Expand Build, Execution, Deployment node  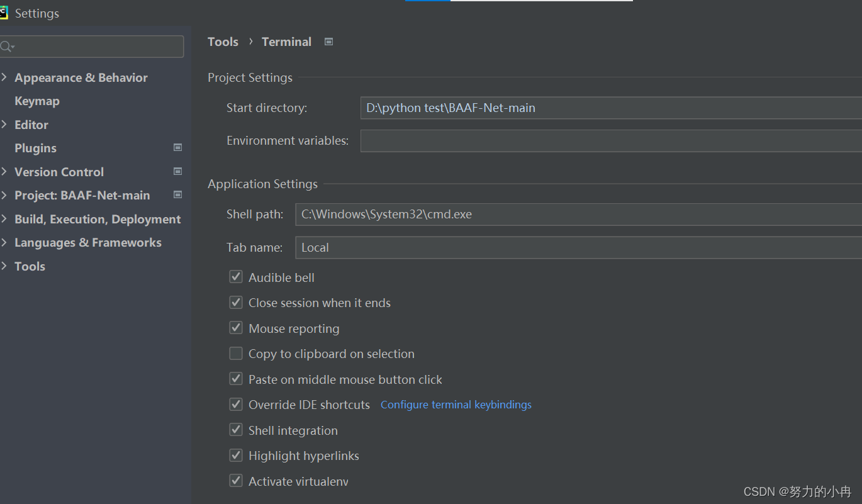4,219
